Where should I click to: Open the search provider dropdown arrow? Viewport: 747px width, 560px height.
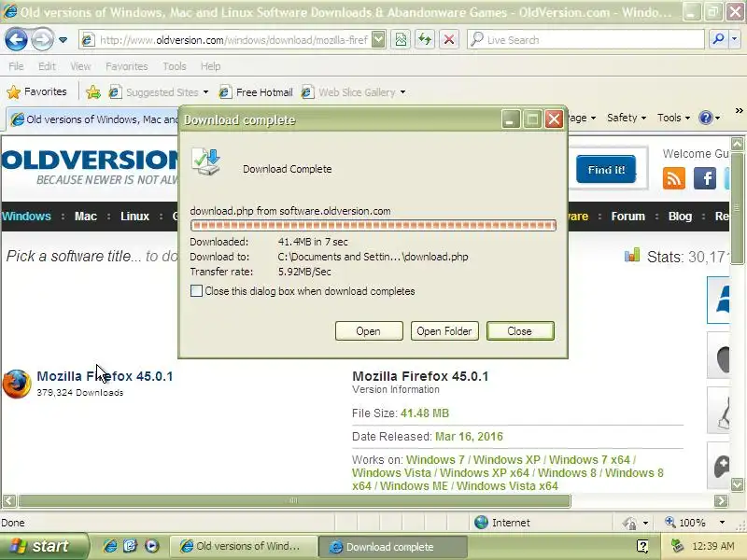[x=734, y=40]
